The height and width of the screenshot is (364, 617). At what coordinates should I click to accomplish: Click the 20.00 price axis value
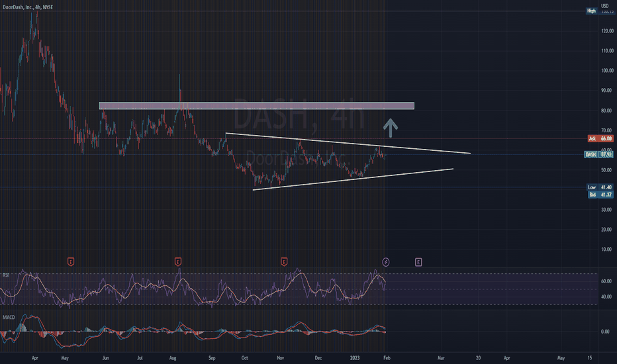pyautogui.click(x=607, y=230)
